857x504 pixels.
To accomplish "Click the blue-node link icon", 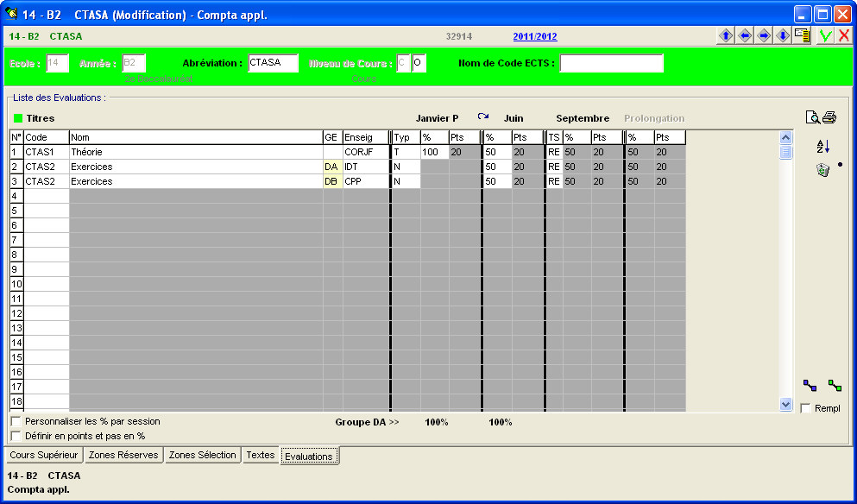I will 810,386.
